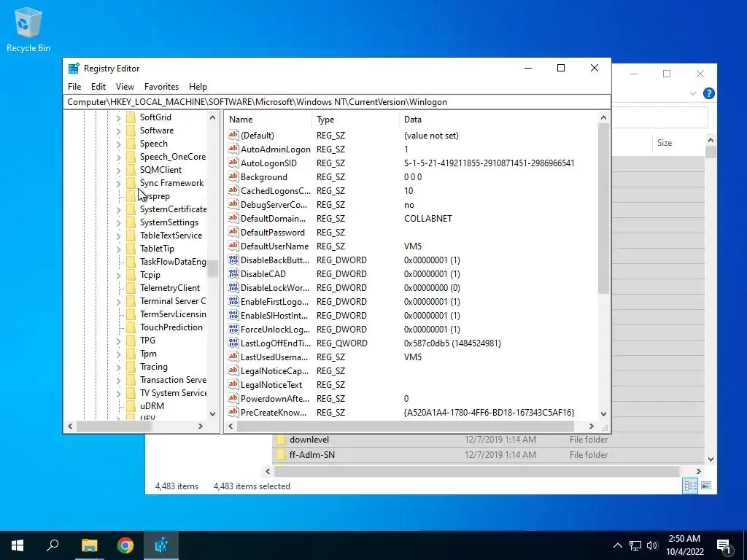Viewport: 747px width, 560px height.
Task: Click Explorer window help icon
Action: pyautogui.click(x=708, y=93)
